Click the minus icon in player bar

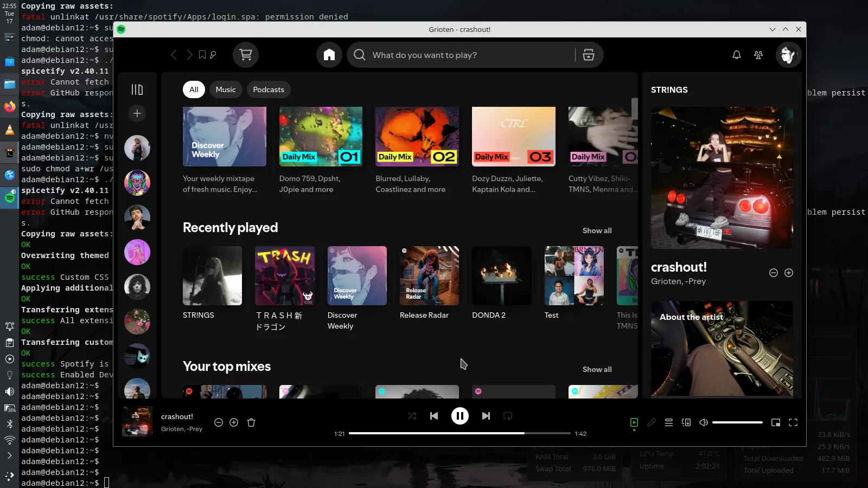(219, 422)
